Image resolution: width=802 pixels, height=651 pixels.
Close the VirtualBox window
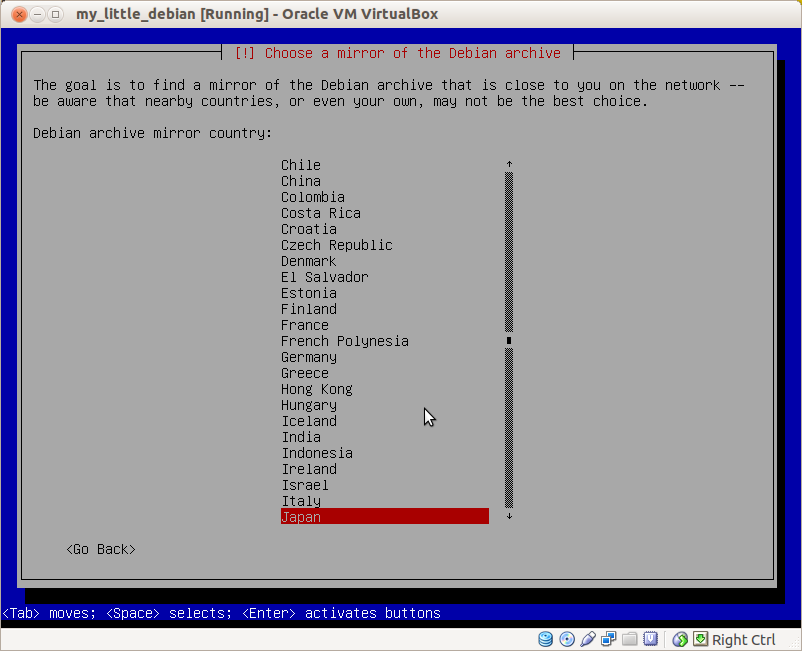tap(19, 14)
